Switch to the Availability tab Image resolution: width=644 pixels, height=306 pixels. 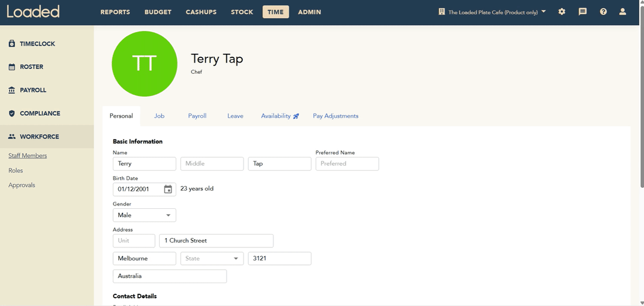coord(280,116)
